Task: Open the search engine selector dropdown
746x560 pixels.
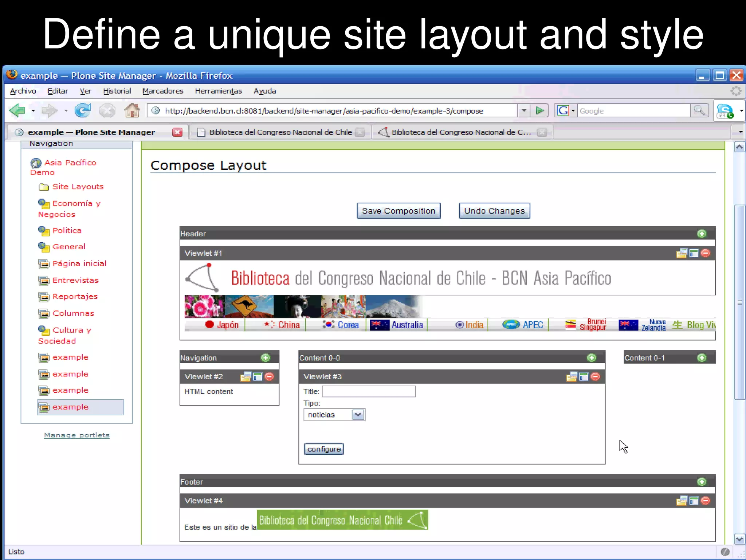Action: tap(573, 110)
